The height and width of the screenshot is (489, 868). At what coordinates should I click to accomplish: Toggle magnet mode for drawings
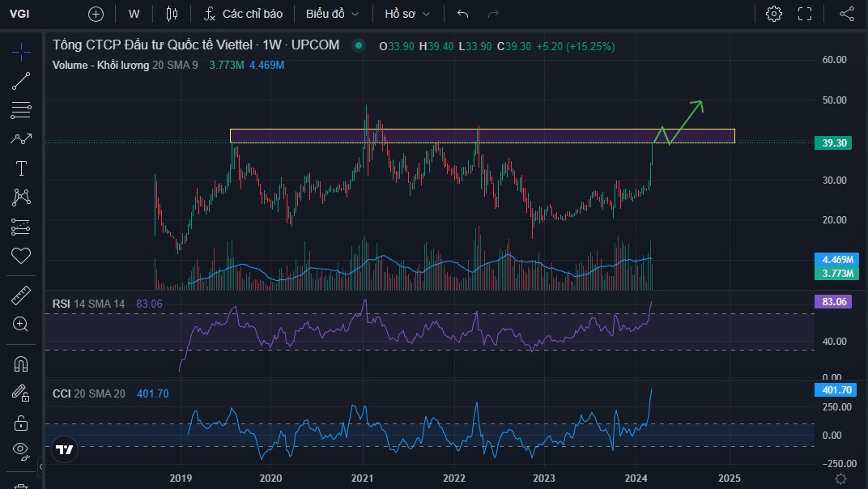21,364
